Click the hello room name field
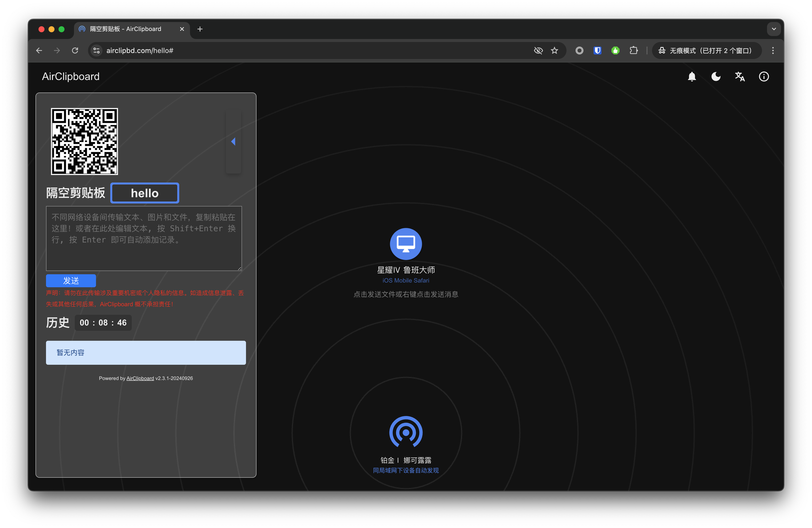 [145, 193]
